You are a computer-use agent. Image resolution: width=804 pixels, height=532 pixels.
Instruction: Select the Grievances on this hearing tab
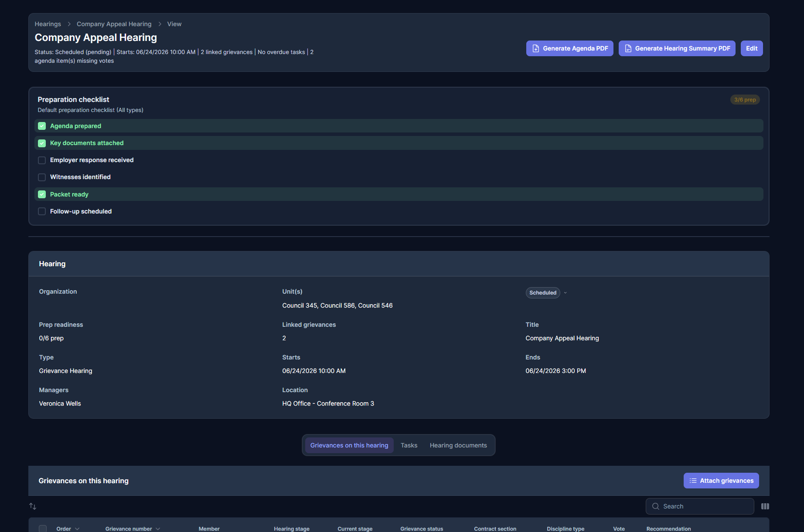point(349,445)
